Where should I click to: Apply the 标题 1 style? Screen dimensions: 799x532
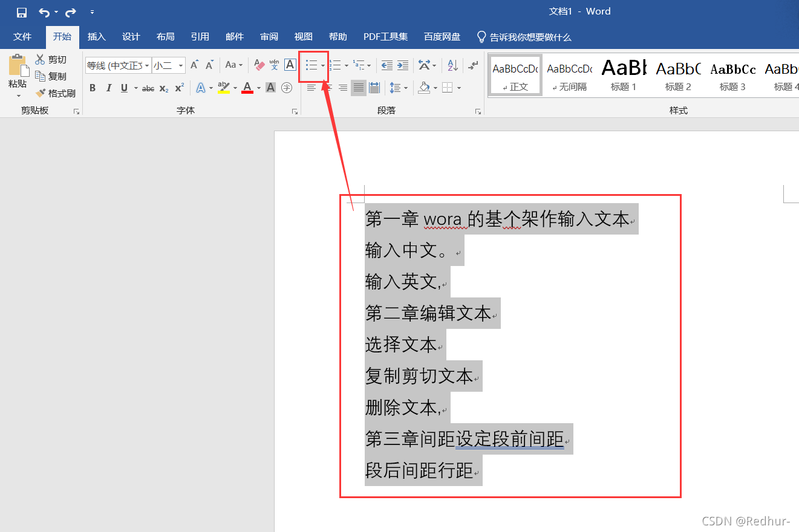(624, 74)
